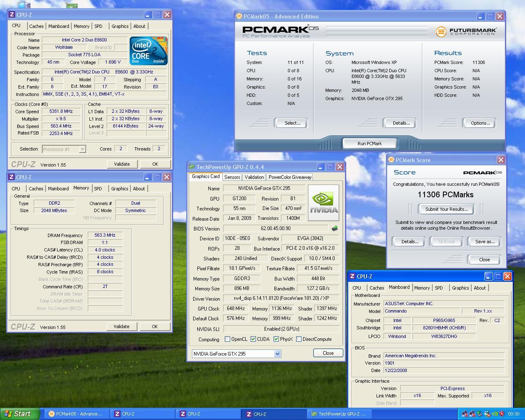Screen dimensions: 525x420
Task: Open Mainboard tab in top CPU-Z window
Action: [59, 26]
